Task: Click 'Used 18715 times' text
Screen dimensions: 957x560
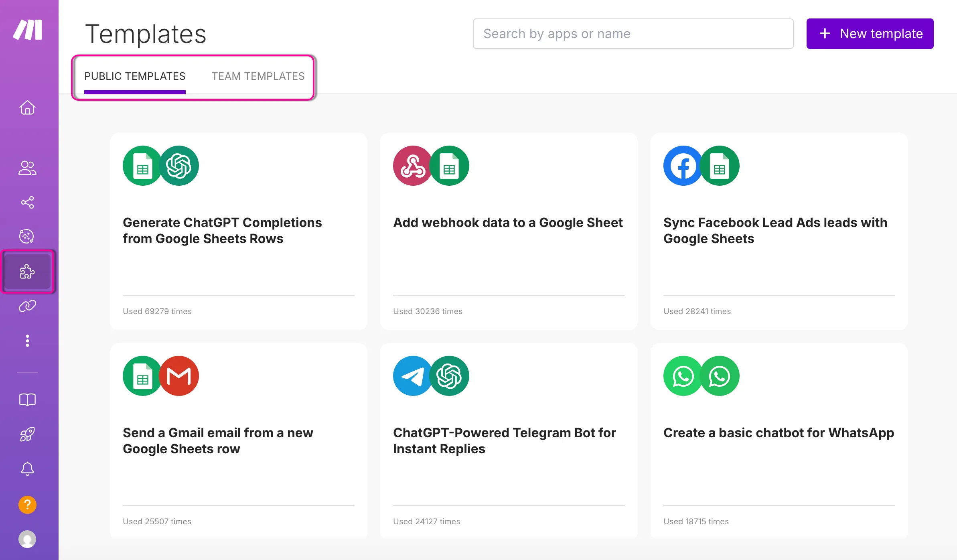Action: pos(696,521)
